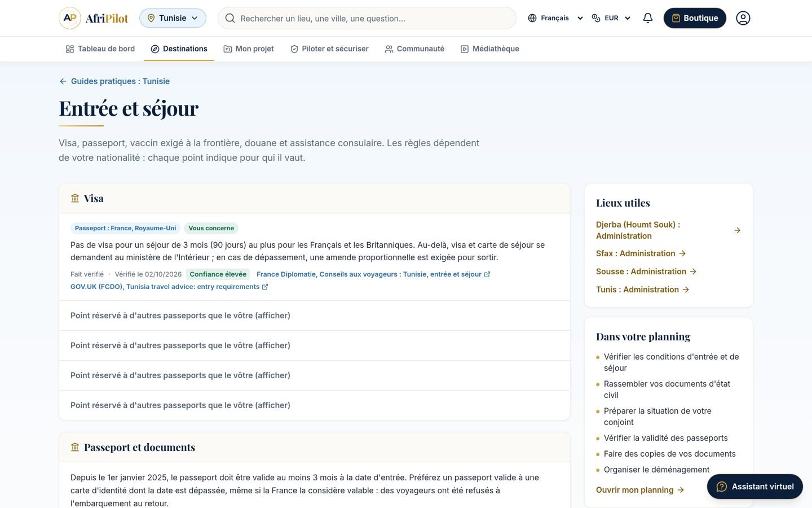Viewport: 812px width, 508px height.
Task: Click the arrow next to Djerba Administration
Action: click(738, 230)
